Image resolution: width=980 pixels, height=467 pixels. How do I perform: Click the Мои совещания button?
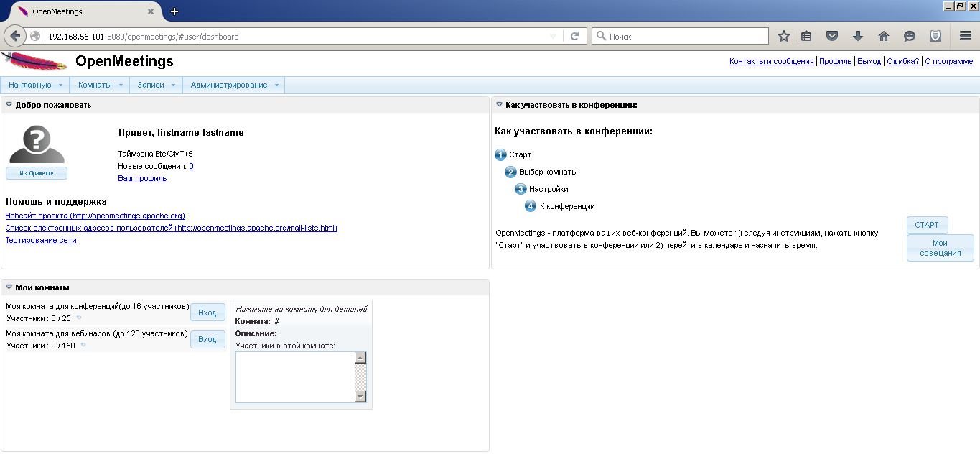941,248
